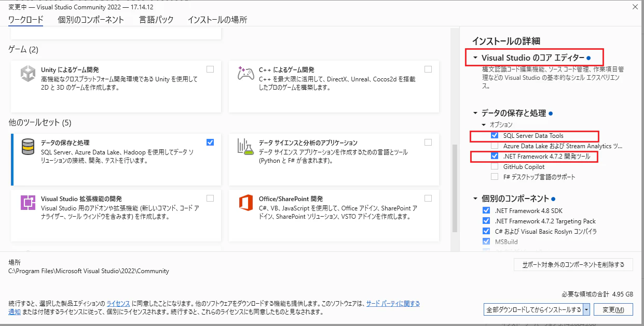
Task: Check Visual Studio 拡張機能の開発 checkbox
Action: click(210, 198)
